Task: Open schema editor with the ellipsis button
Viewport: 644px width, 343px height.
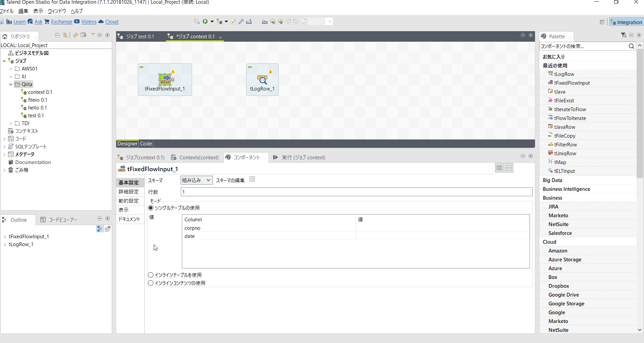Action: tap(252, 179)
